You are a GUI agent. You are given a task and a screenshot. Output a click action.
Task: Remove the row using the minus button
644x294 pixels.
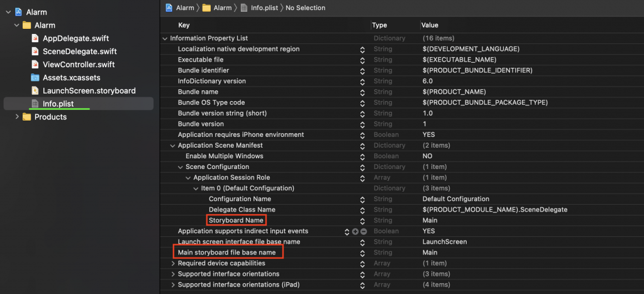[364, 231]
